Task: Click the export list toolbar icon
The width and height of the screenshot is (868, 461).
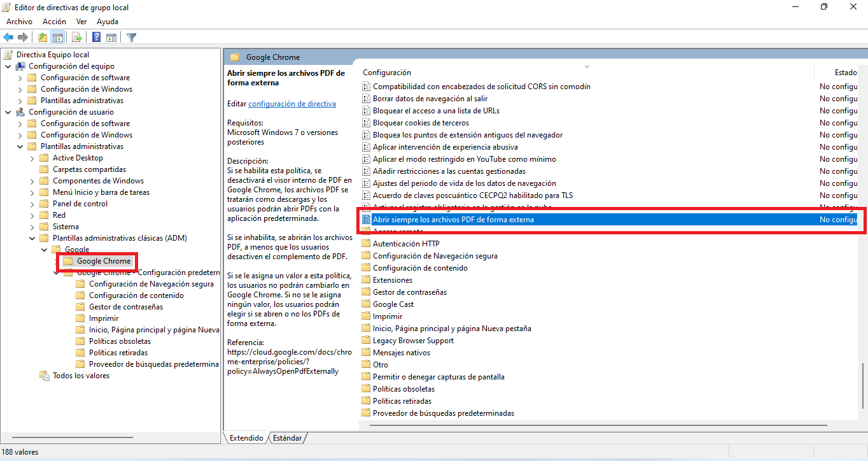Action: (76, 38)
